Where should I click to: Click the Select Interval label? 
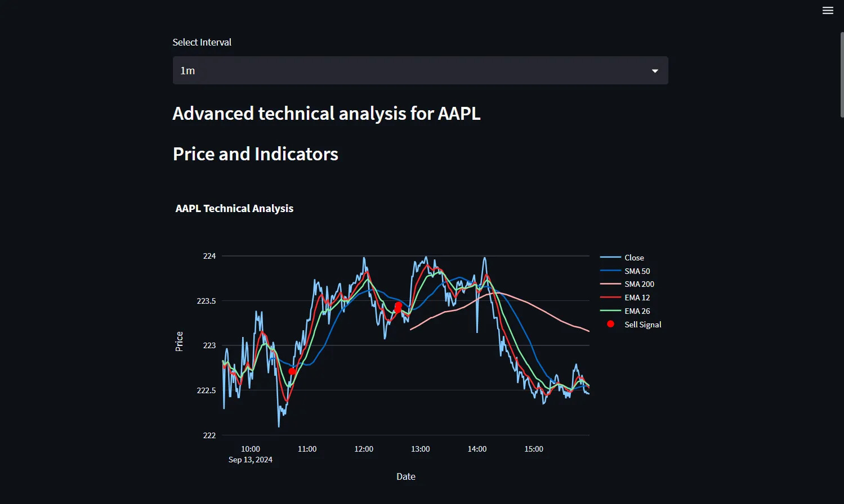[202, 42]
